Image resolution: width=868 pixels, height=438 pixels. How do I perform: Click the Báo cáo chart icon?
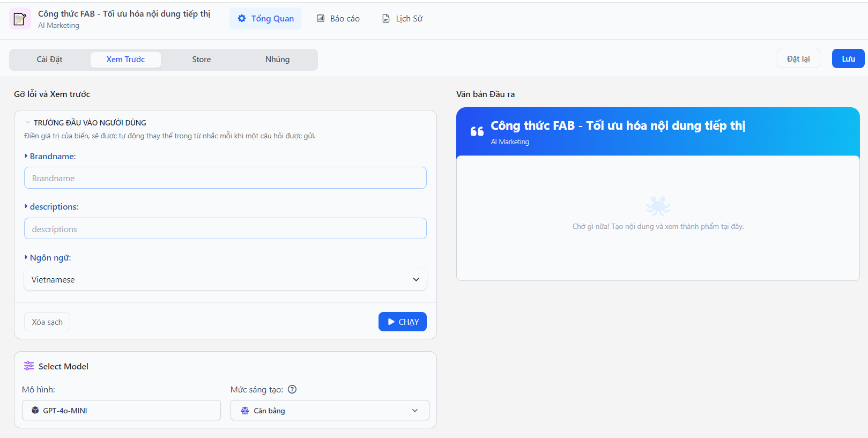tap(321, 18)
